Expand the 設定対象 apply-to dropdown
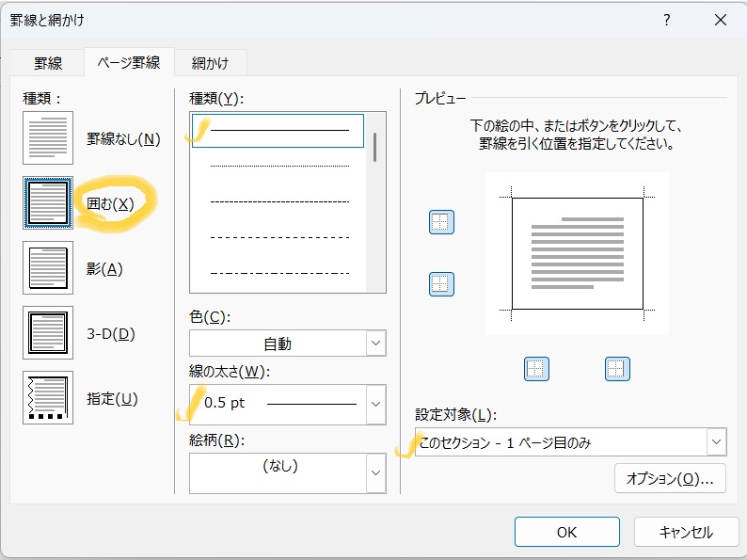Viewport: 747px width, 560px height. [571, 442]
